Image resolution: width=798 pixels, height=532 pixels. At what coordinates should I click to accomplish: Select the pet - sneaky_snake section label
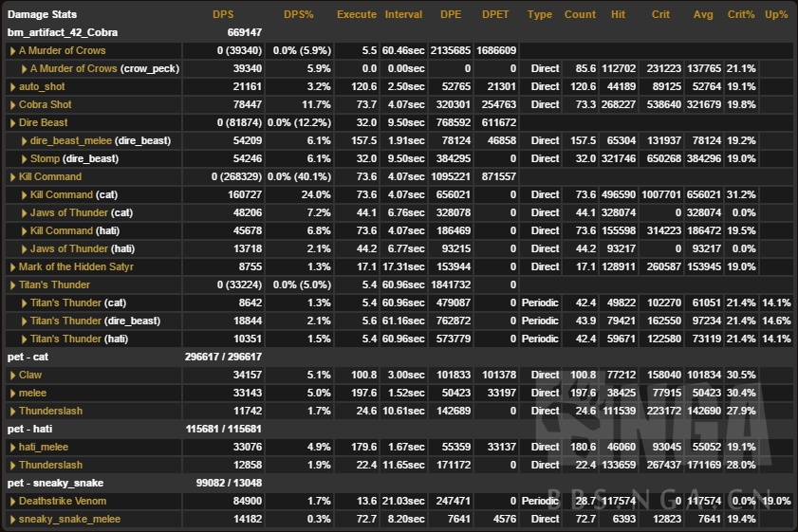tap(55, 484)
